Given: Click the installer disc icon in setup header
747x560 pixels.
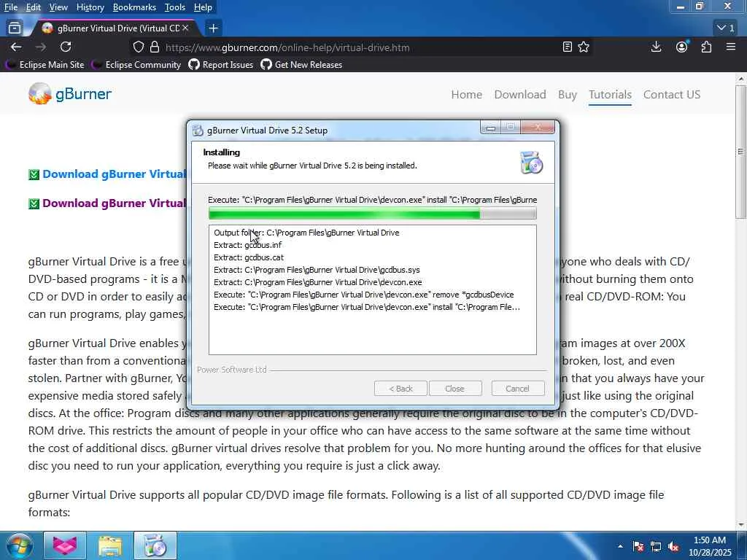Looking at the screenshot, I should pyautogui.click(x=532, y=163).
